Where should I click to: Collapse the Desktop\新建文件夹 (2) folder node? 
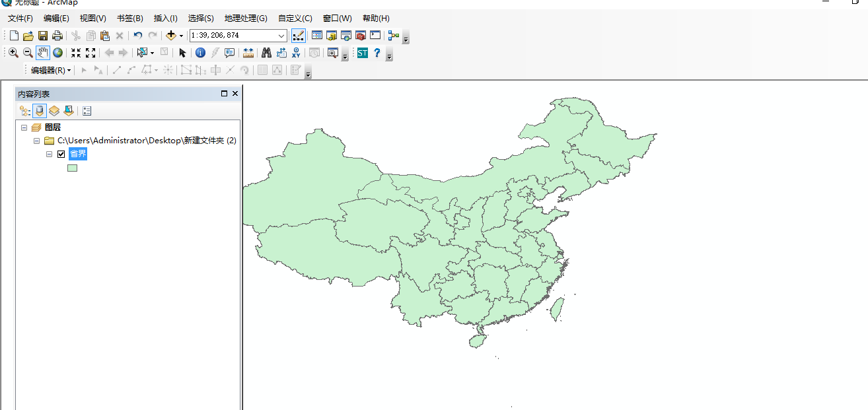click(x=37, y=141)
